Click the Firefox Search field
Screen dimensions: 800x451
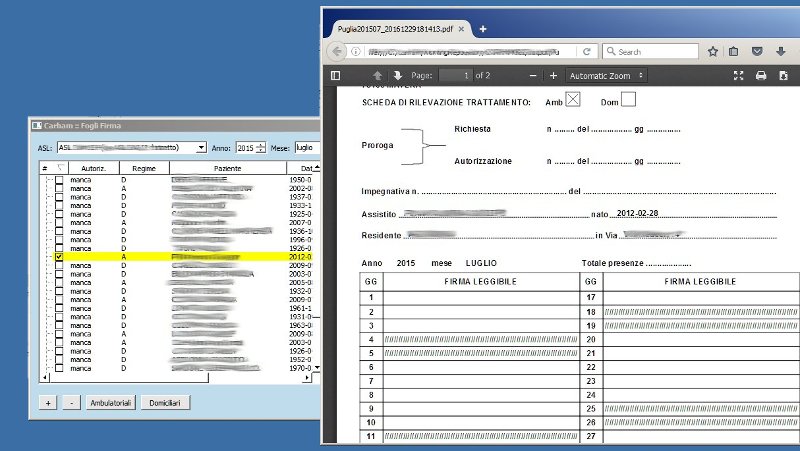(x=651, y=52)
